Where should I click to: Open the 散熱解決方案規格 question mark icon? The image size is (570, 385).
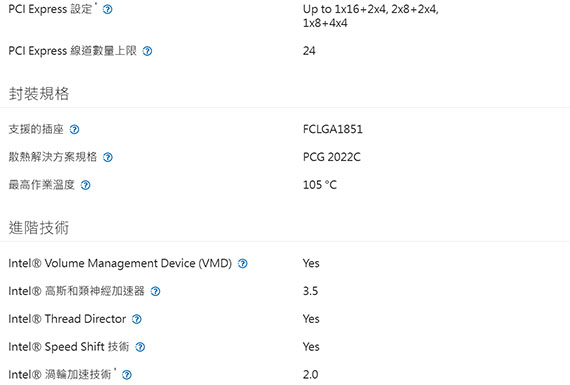[x=108, y=157]
